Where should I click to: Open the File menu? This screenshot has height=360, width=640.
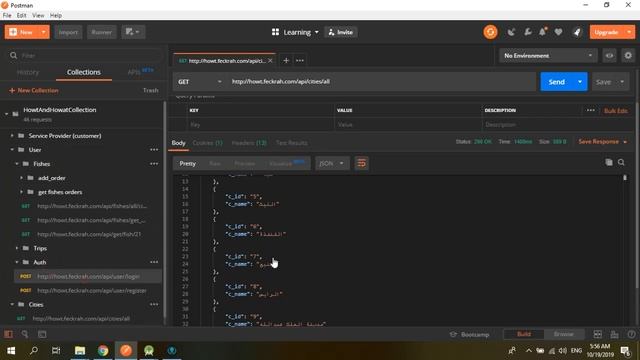(7, 16)
